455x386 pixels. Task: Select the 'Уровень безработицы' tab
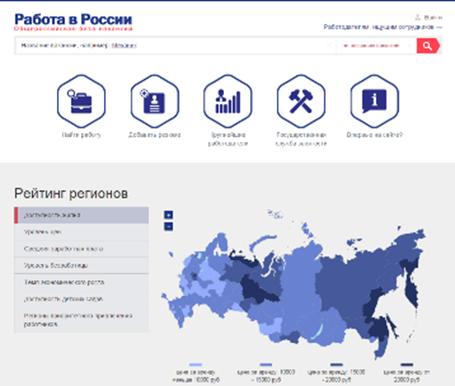[81, 266]
